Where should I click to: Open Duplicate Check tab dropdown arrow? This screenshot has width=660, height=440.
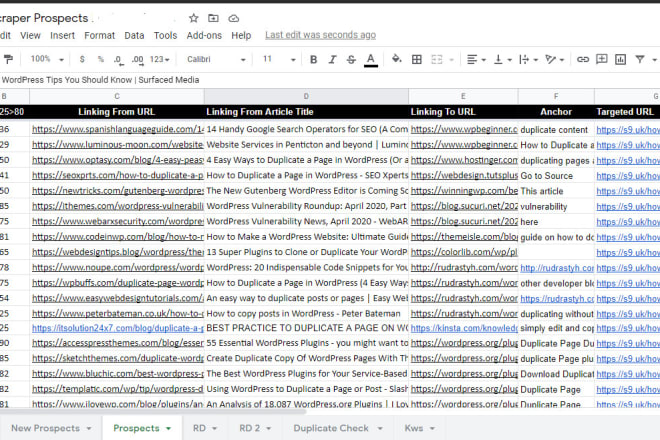380,429
